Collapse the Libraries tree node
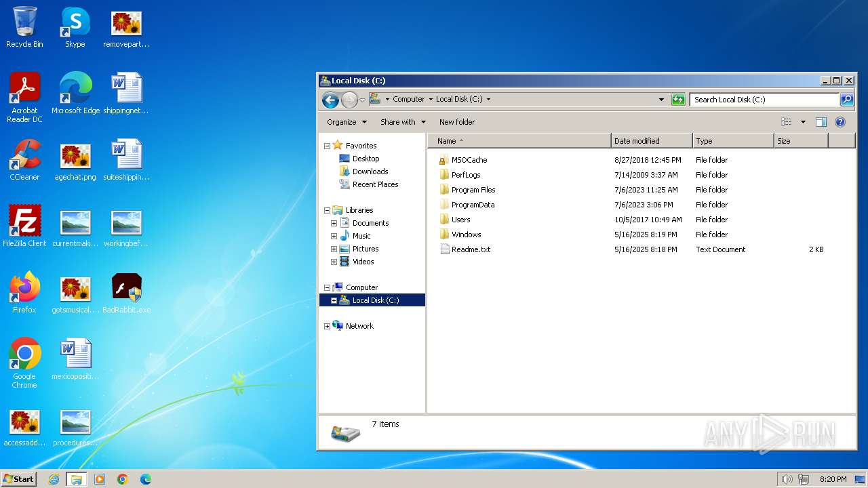 point(327,210)
